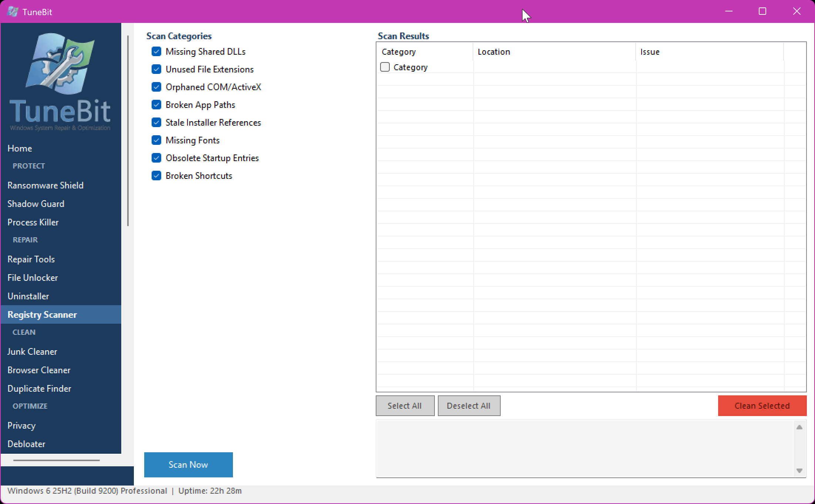Toggle Unused File Extensions checkbox
This screenshot has width=815, height=504.
(156, 69)
